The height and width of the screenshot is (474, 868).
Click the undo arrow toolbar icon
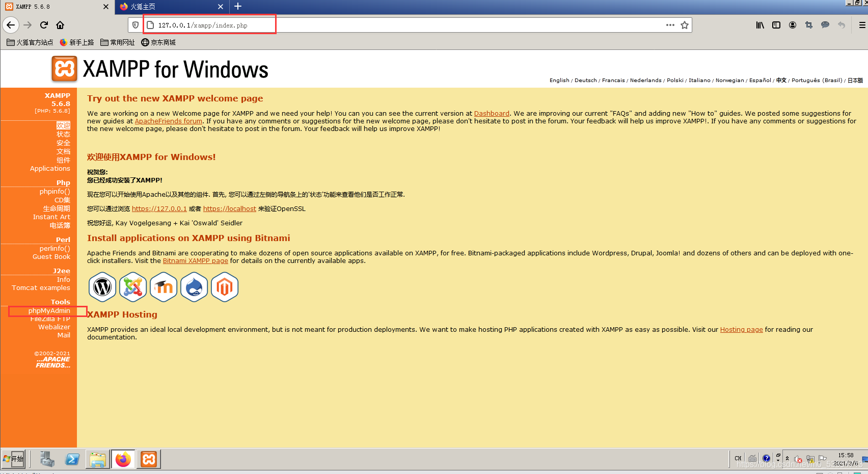842,25
